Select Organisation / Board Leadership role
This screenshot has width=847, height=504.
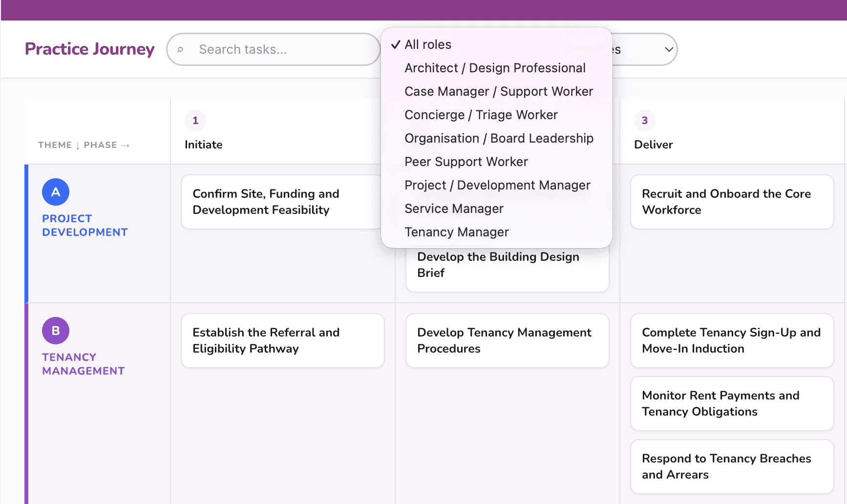[x=497, y=138]
